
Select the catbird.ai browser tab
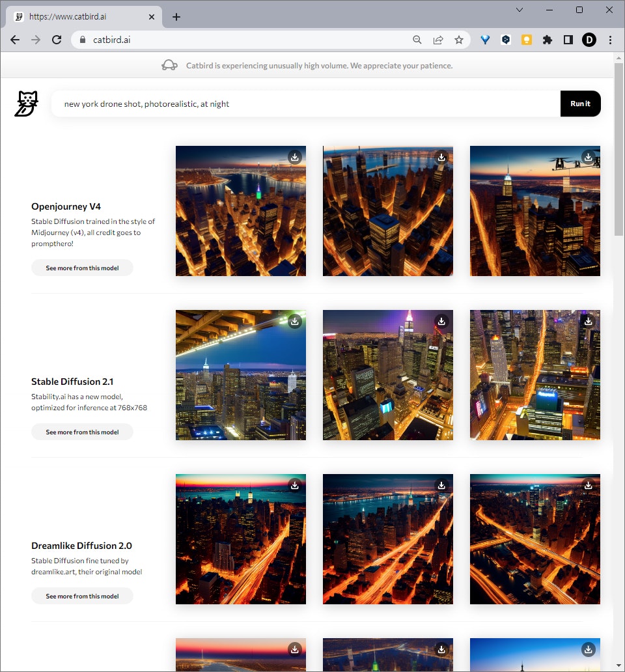84,17
